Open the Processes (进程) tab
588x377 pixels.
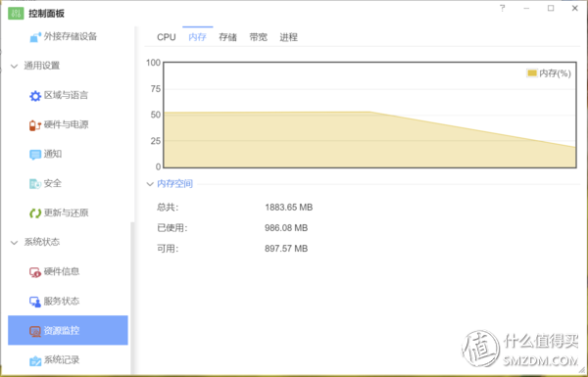point(289,37)
